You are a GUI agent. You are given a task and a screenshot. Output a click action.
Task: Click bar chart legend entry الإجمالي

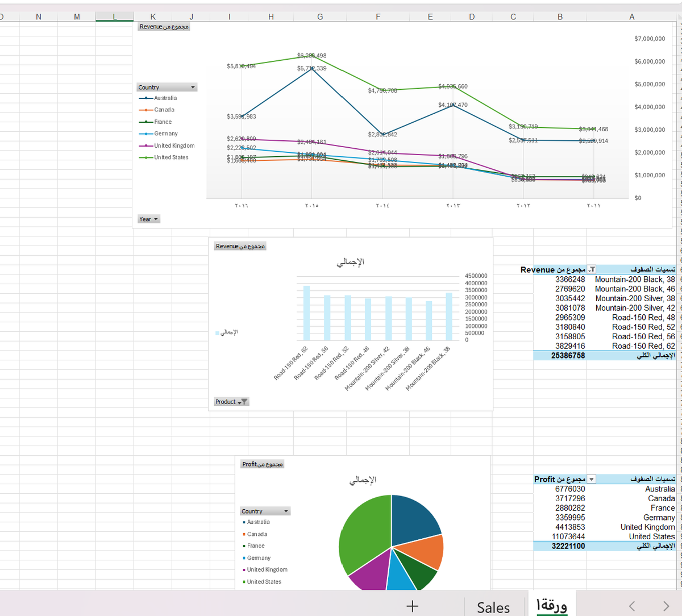point(227,332)
